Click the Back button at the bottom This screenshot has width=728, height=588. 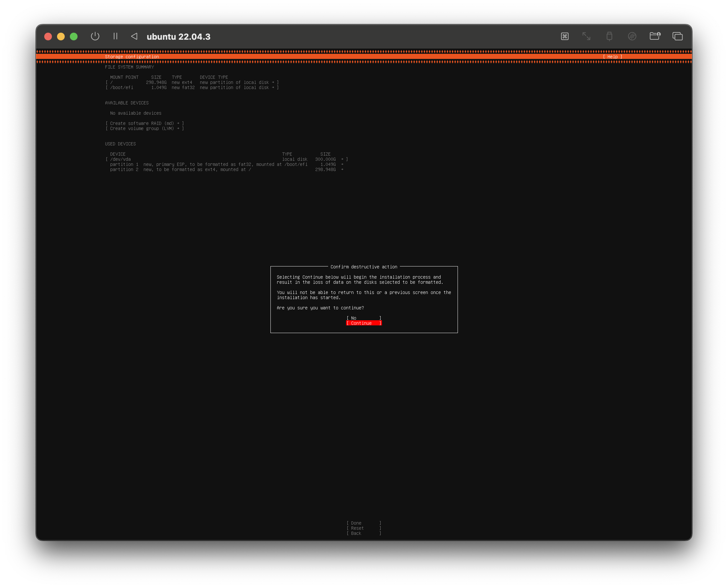click(364, 533)
